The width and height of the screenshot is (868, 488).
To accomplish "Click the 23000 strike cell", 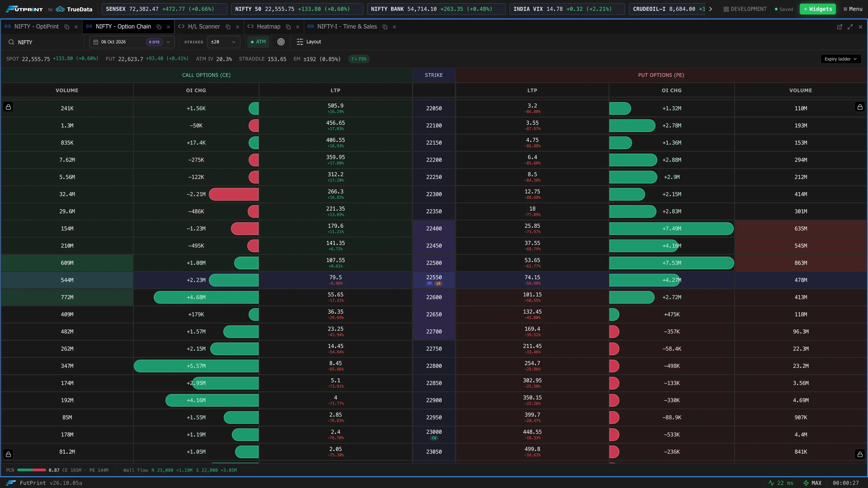I will point(434,434).
